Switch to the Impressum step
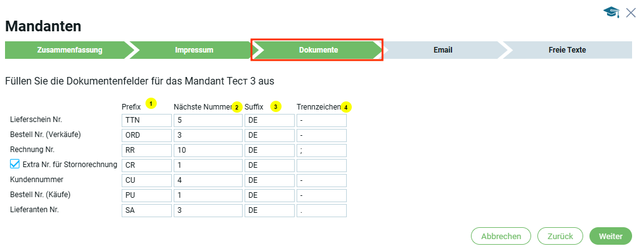Image resolution: width=644 pixels, height=251 pixels. point(194,50)
